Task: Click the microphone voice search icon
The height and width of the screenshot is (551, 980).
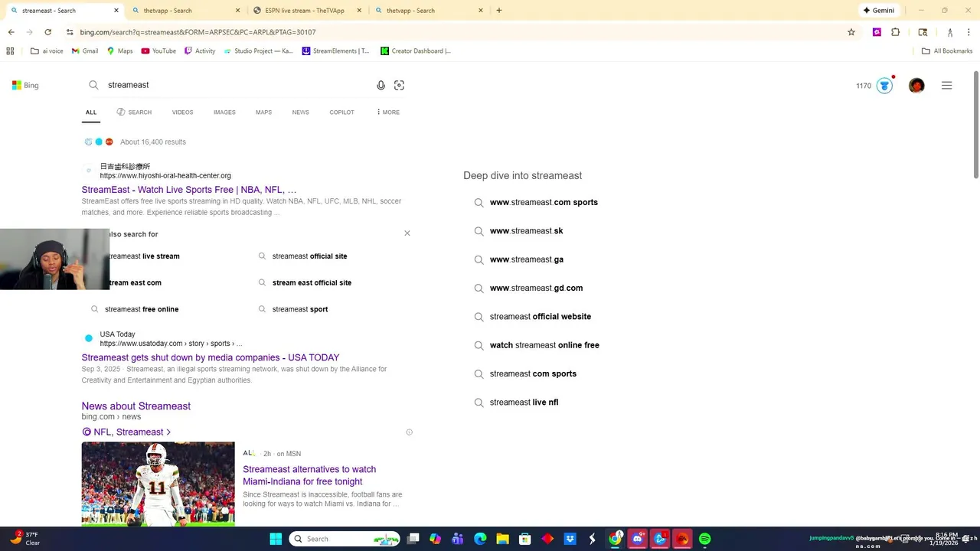Action: (x=381, y=85)
